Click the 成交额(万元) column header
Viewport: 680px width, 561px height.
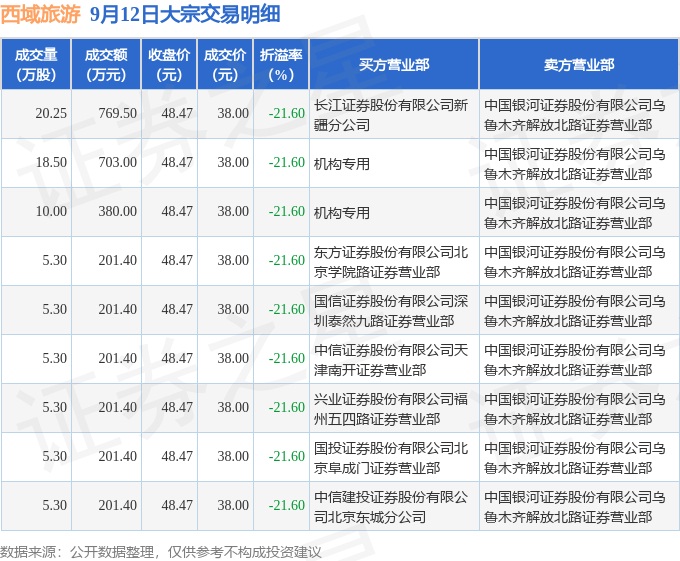(106, 65)
